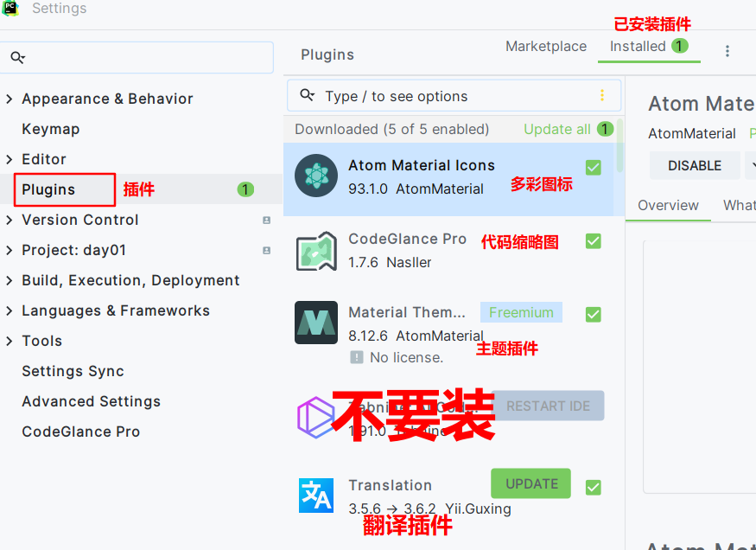
Task: Switch to the Marketplace tab
Action: [x=546, y=47]
